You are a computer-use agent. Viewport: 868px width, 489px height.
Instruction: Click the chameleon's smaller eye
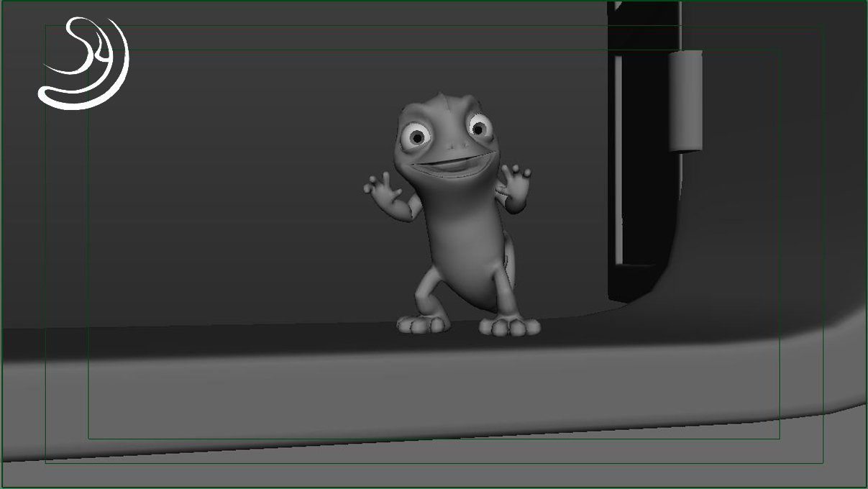(479, 127)
